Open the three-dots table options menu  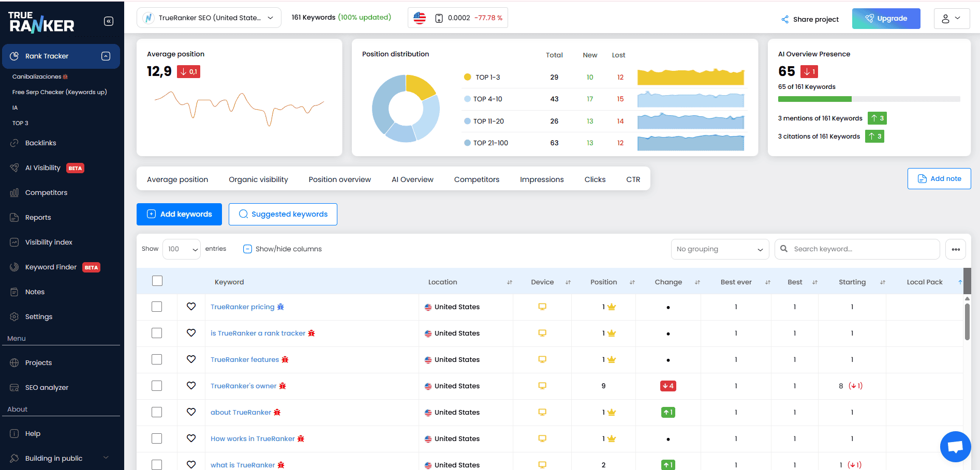point(955,249)
